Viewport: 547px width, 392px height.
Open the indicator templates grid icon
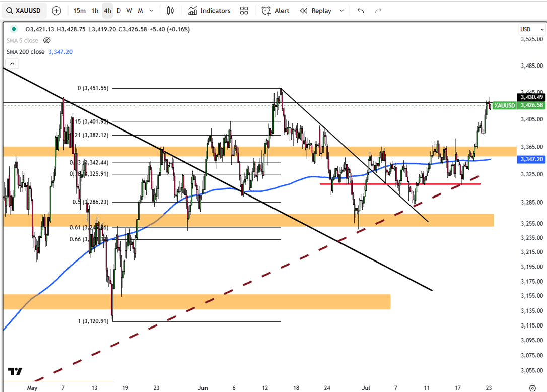pyautogui.click(x=244, y=11)
